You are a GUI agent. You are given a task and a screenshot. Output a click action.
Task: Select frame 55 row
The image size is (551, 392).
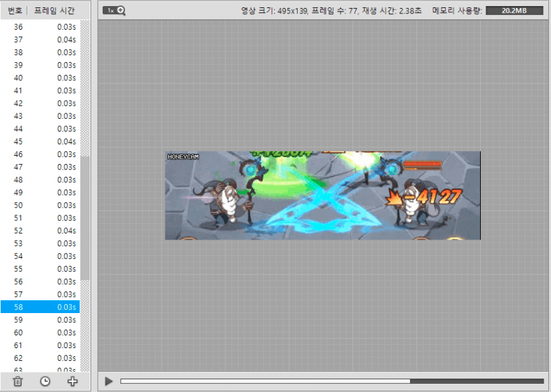(40, 269)
